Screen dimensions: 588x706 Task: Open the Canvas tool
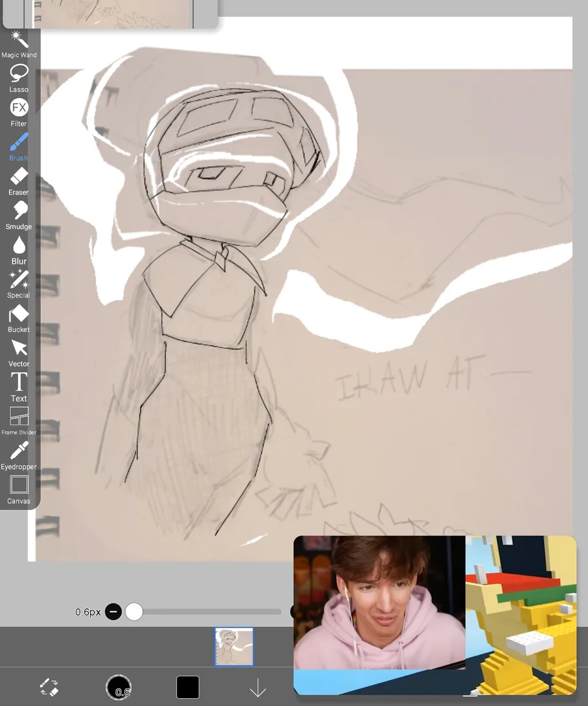[x=19, y=489]
